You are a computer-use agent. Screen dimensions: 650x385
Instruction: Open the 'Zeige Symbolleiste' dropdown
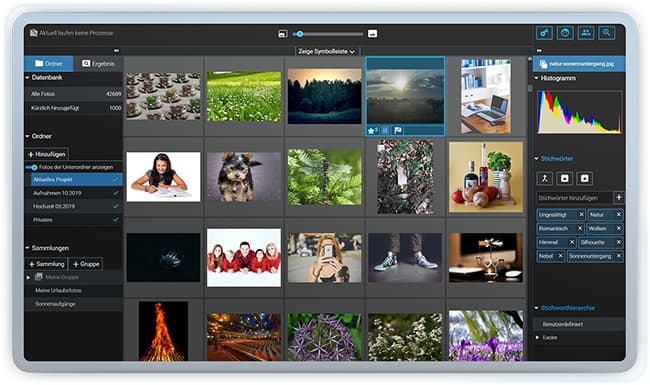pos(327,51)
